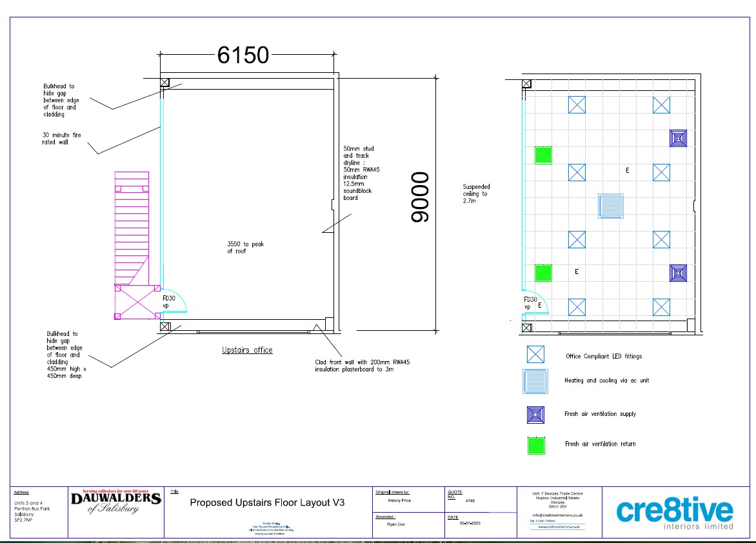Select the 9000 height dimension text
The width and height of the screenshot is (756, 543).
[x=421, y=197]
